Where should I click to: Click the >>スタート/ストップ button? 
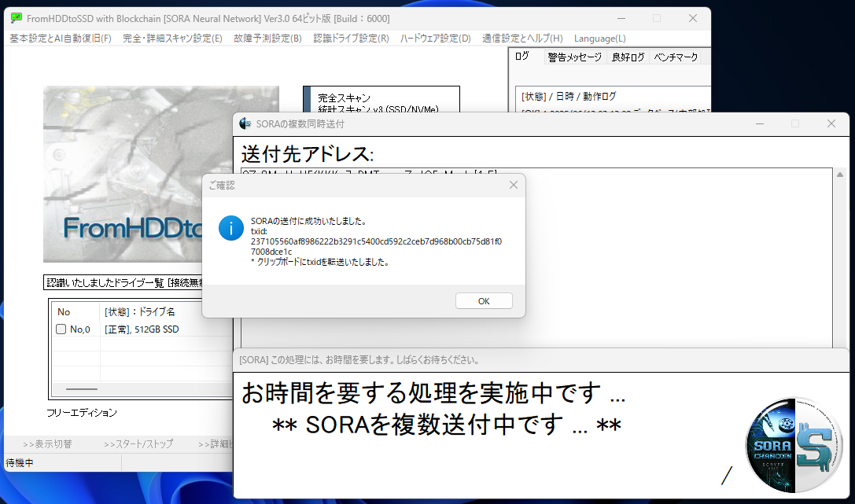pos(138,444)
